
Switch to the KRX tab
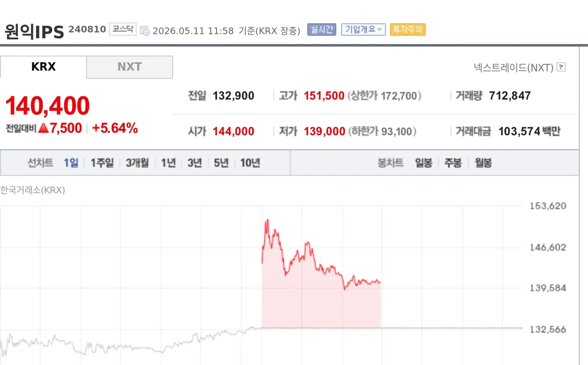point(43,67)
